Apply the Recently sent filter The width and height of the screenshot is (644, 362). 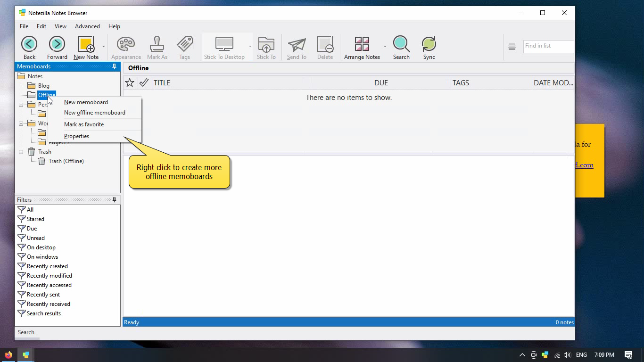click(43, 295)
